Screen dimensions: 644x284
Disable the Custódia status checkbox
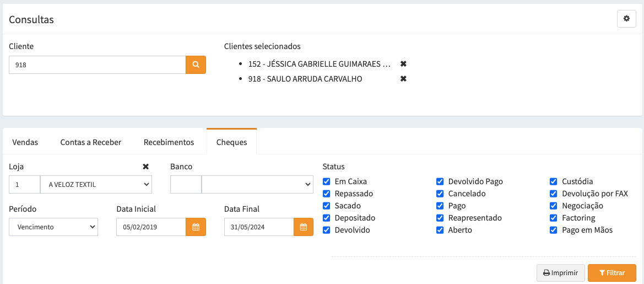(x=554, y=181)
